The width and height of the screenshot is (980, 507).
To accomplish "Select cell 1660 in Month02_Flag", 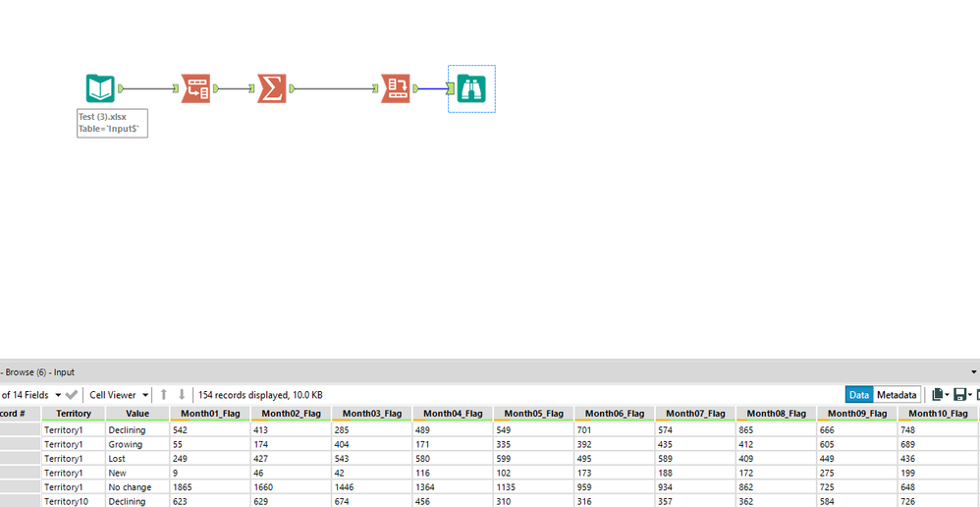I will (x=292, y=487).
